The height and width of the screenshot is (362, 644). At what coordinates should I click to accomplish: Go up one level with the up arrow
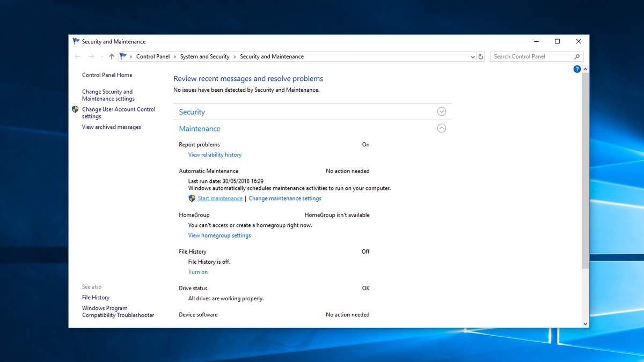[x=111, y=56]
